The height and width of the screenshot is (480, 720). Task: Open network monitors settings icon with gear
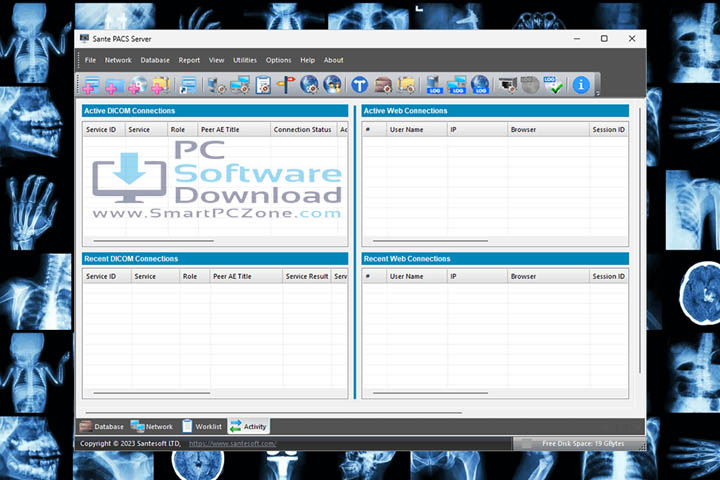point(240,85)
